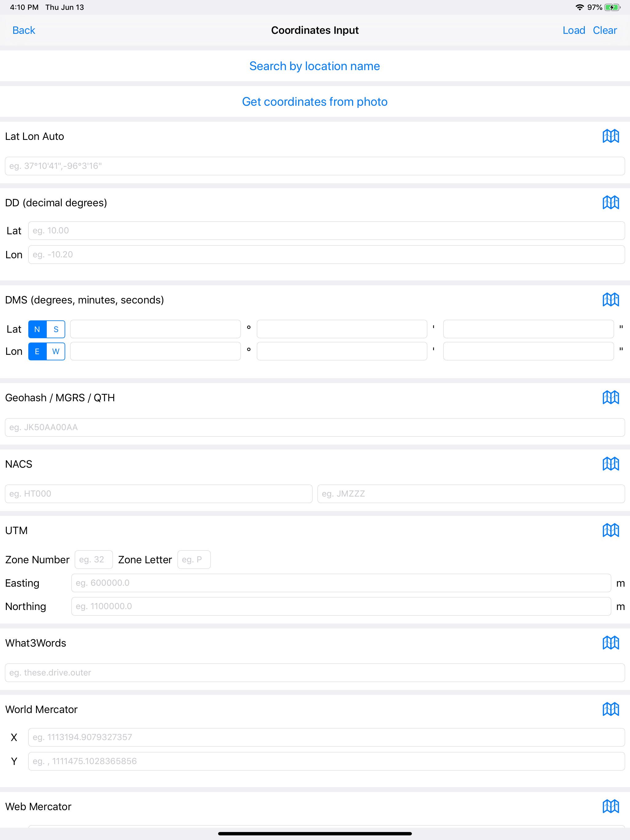Choose Get coordinates from photo

coord(315,101)
